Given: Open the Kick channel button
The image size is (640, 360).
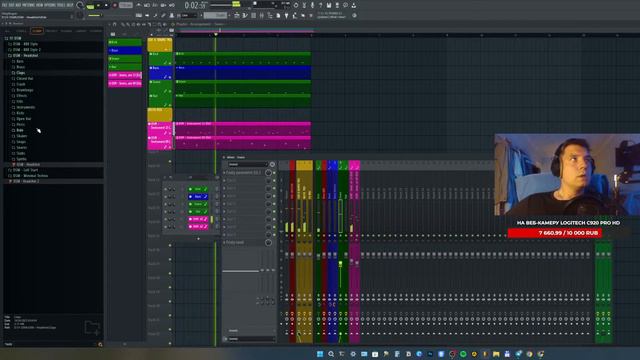Looking at the screenshot, I should click(x=198, y=189).
